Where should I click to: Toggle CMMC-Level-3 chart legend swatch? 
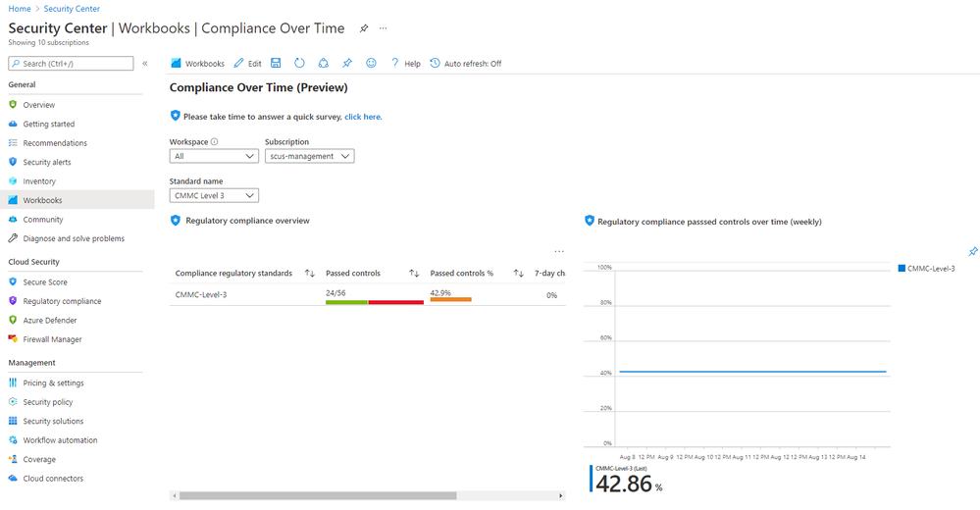point(902,268)
